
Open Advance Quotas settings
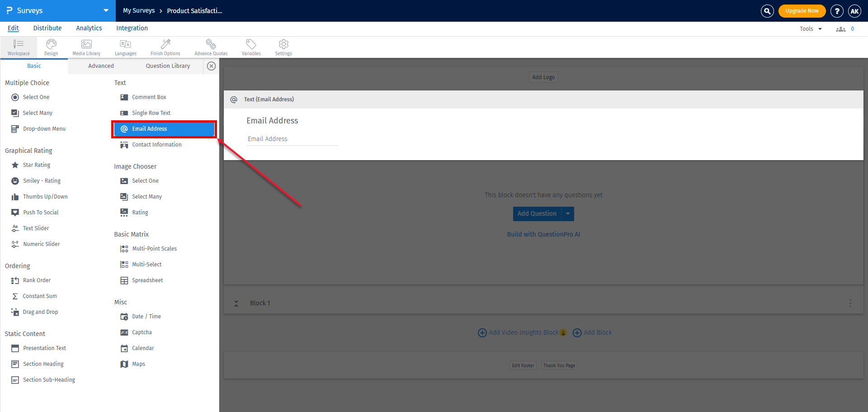pyautogui.click(x=211, y=47)
